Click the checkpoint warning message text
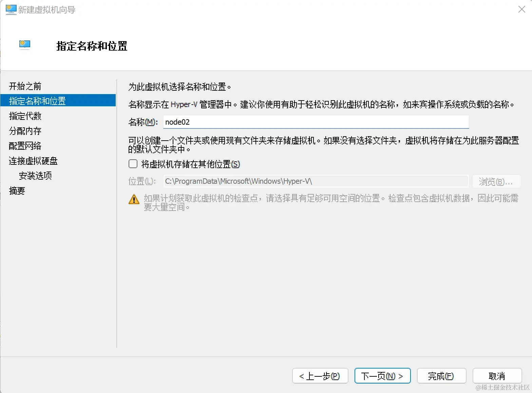This screenshot has height=393, width=532. tap(331, 202)
